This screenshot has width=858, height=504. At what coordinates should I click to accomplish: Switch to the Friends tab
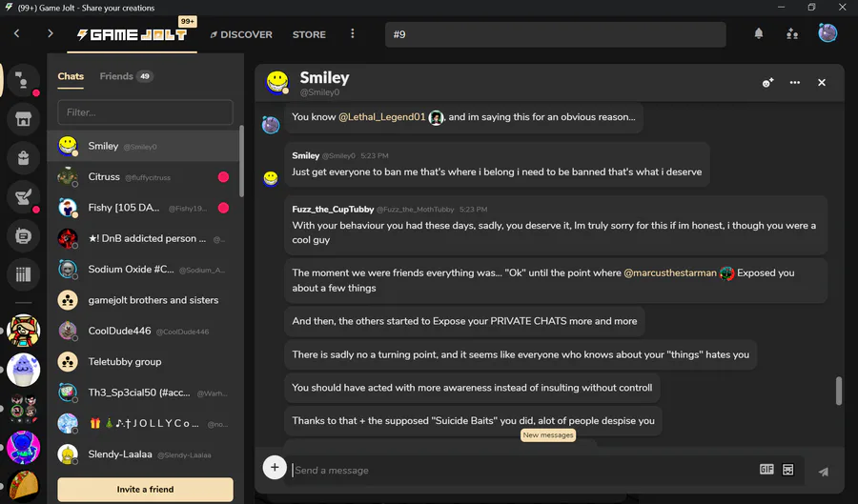pos(116,76)
